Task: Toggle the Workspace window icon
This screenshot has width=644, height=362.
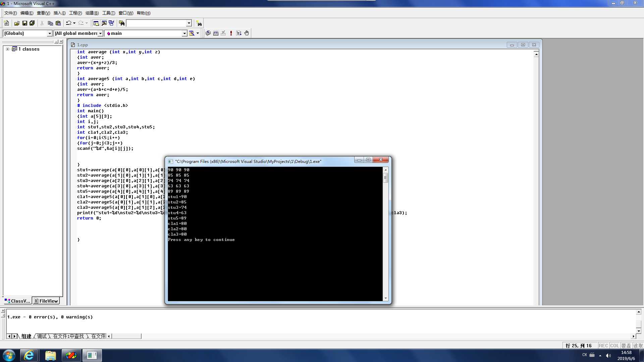Action: click(x=96, y=23)
